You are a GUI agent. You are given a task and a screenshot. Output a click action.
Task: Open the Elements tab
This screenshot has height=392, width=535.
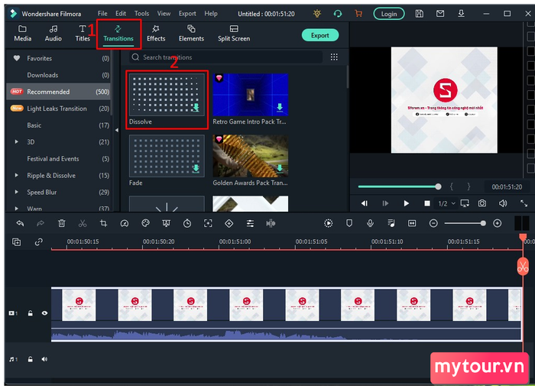(x=191, y=34)
